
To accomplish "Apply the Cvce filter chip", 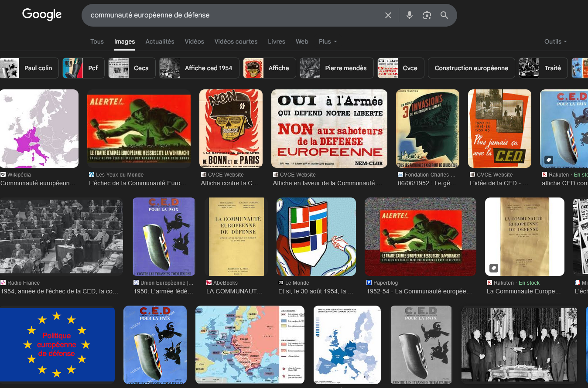I will pos(401,68).
